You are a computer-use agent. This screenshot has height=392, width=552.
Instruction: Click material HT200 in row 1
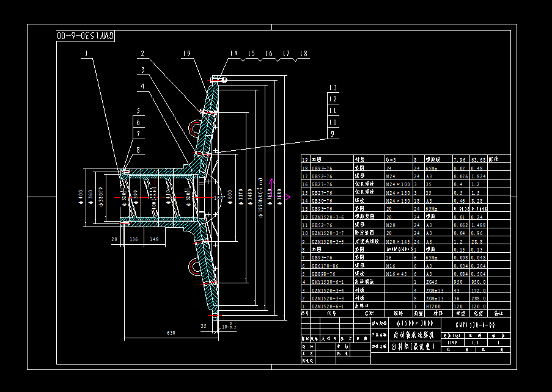(x=433, y=307)
